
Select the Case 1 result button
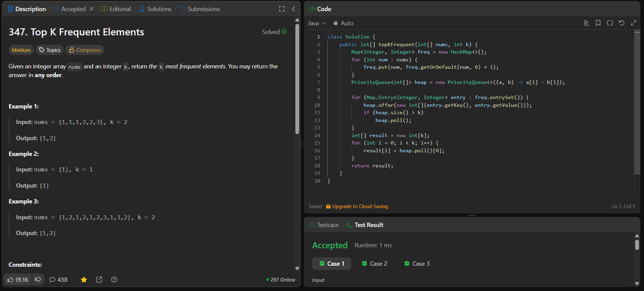(332, 264)
